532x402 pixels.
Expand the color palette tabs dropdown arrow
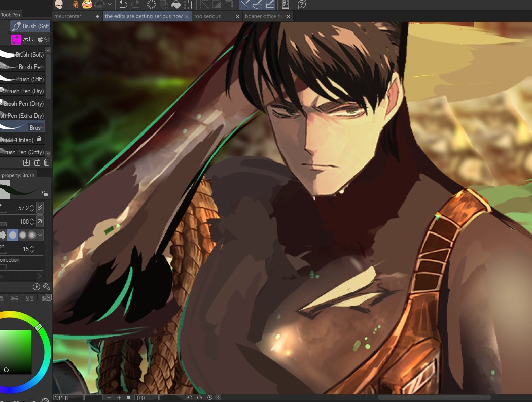point(49,298)
